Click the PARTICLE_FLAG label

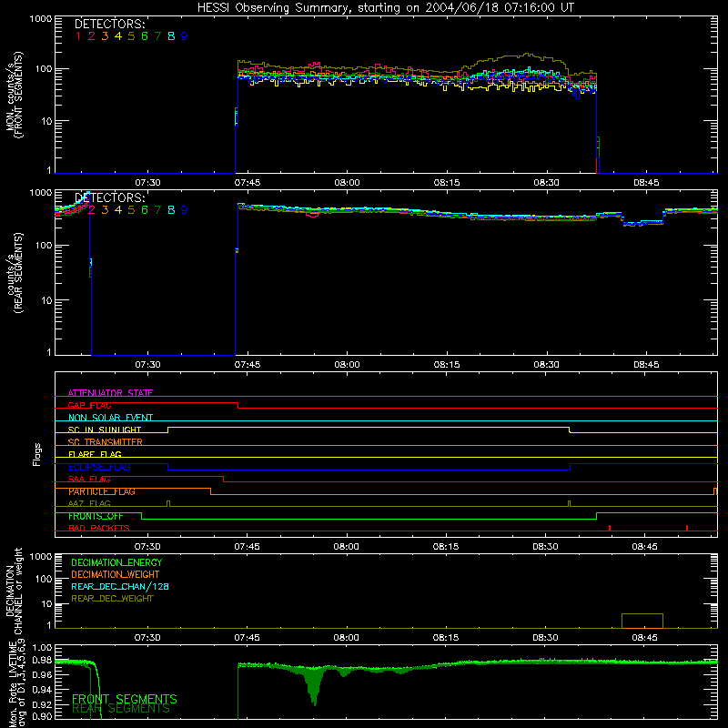click(x=102, y=491)
